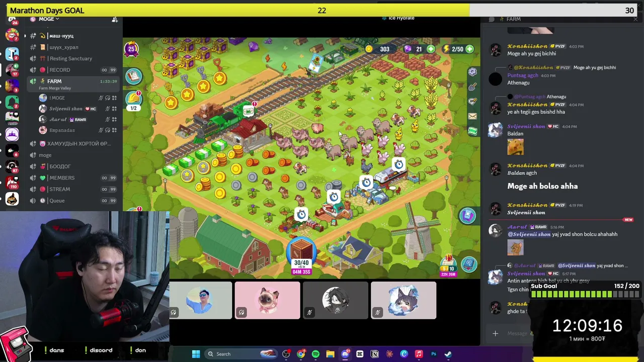This screenshot has width=644, height=362.
Task: Click the !dans command label
Action: point(54,350)
